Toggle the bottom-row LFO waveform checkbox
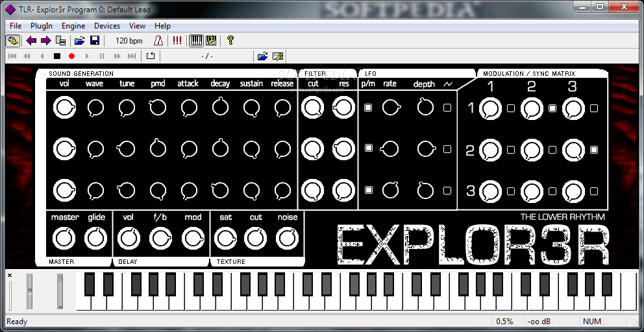Viewport: 644px width, 332px height. pos(447,191)
